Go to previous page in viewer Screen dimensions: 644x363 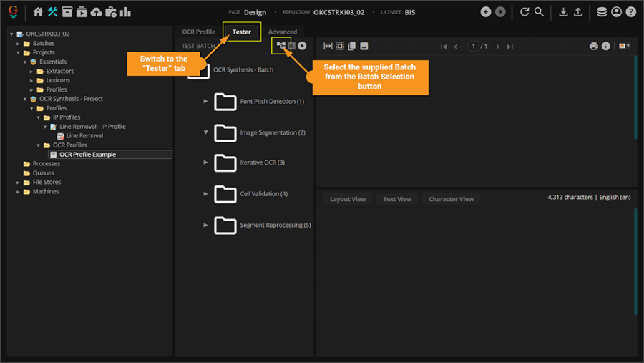[456, 47]
